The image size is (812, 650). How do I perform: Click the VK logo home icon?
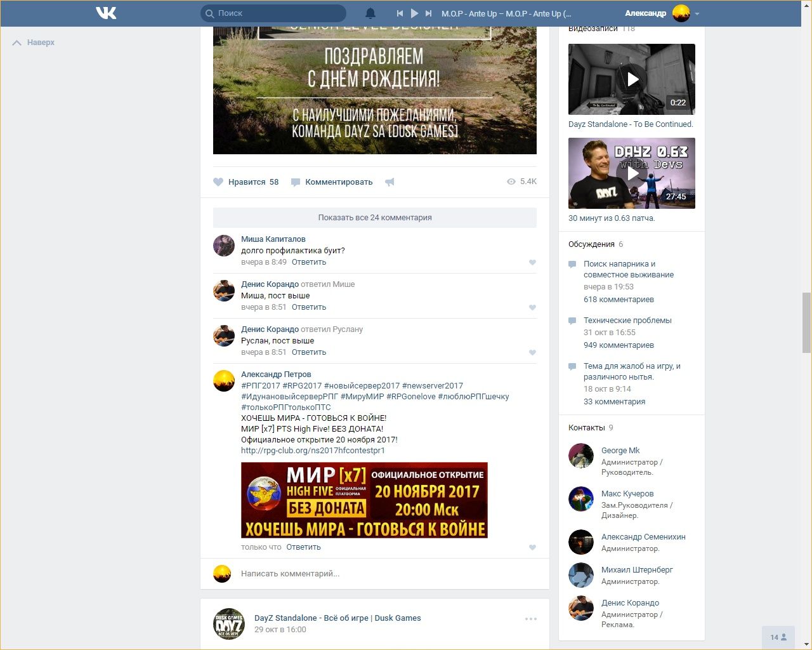[x=106, y=13]
